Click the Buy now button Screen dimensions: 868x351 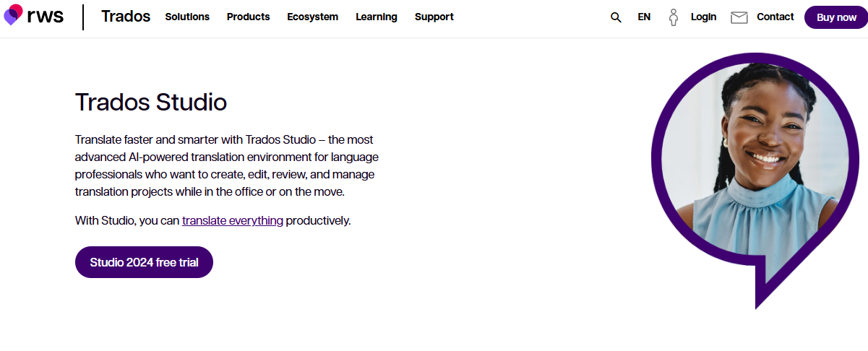pos(836,17)
